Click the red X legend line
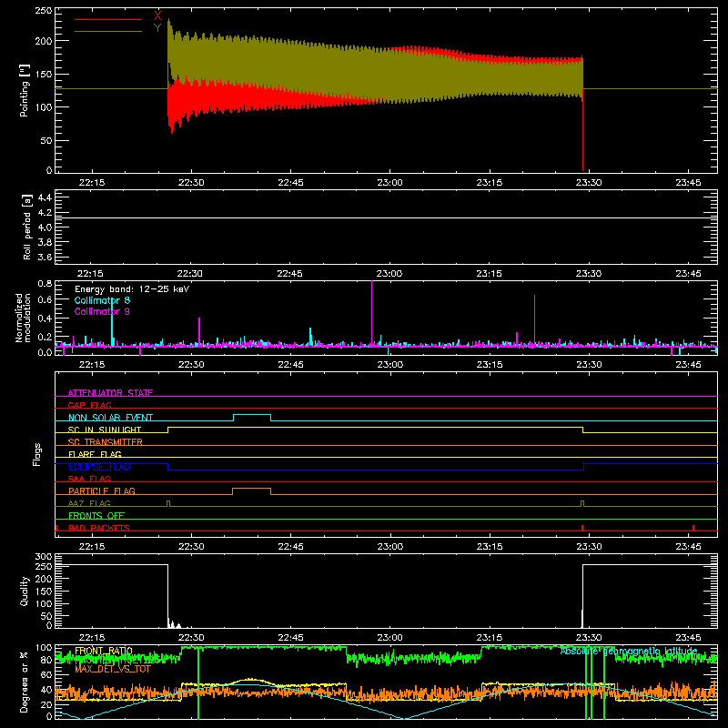Image resolution: width=728 pixels, height=728 pixels. (108, 19)
